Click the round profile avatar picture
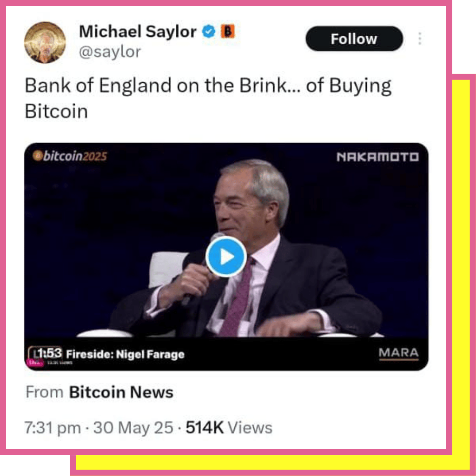 [45, 42]
